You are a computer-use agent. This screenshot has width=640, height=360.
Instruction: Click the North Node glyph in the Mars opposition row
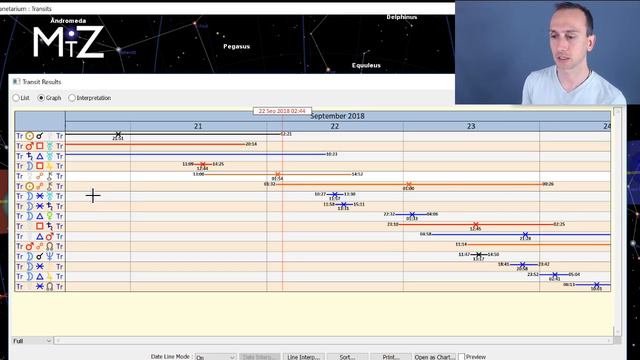coord(49,246)
